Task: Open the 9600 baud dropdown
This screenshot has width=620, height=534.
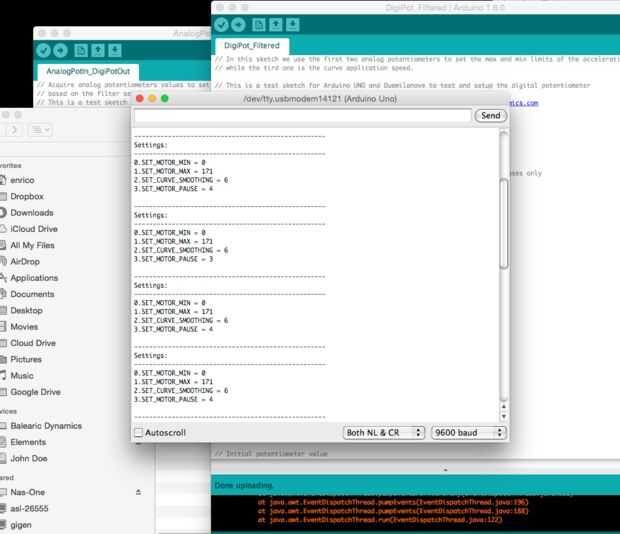Action: [x=468, y=432]
